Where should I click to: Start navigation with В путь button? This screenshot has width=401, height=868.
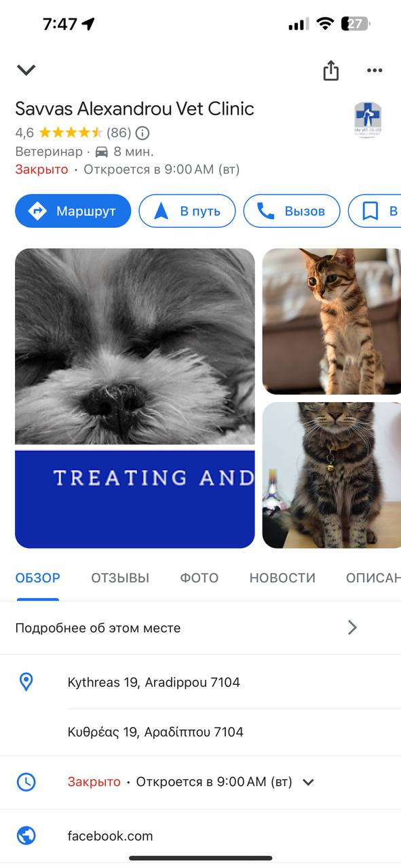click(187, 211)
